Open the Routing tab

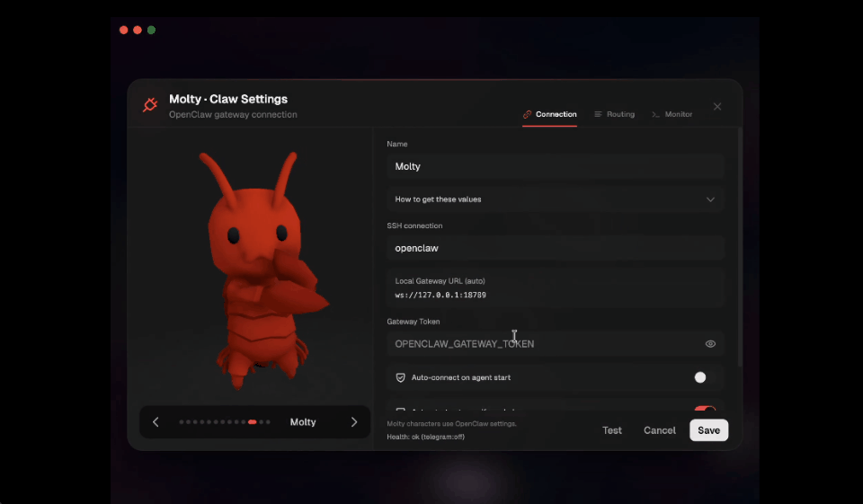tap(615, 114)
